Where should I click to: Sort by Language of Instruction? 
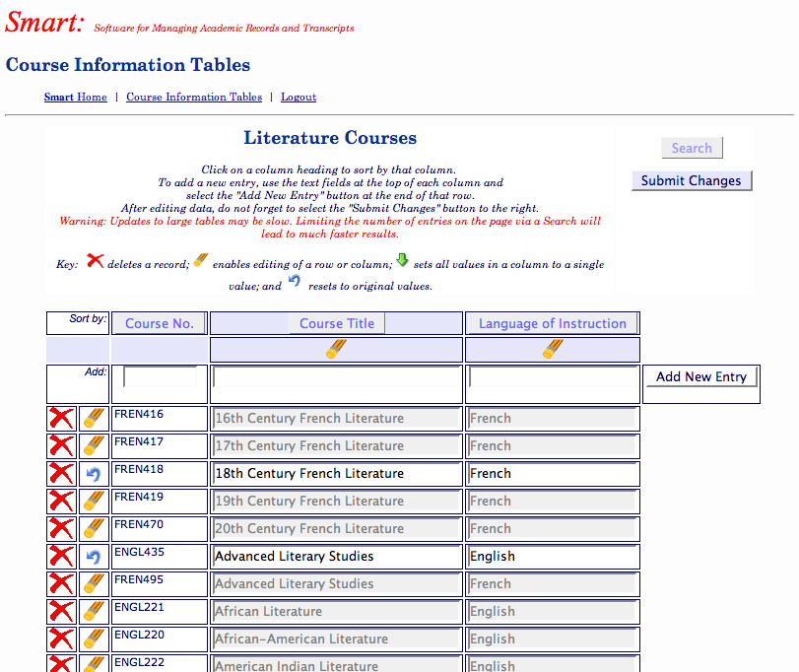click(553, 323)
